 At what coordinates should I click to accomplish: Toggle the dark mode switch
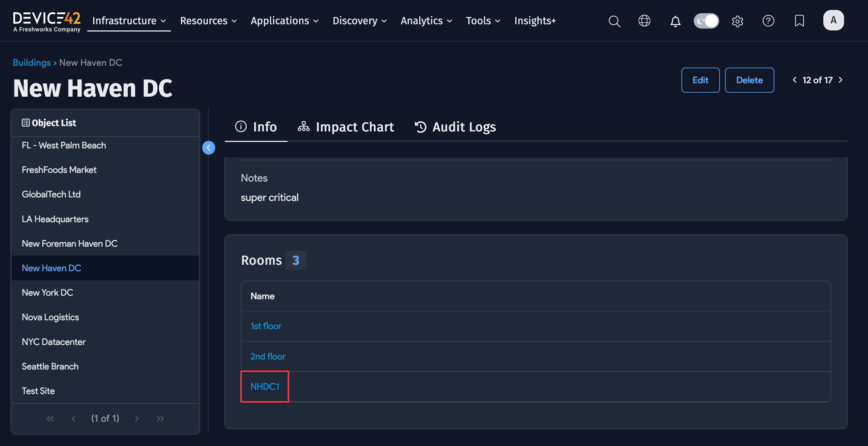point(706,21)
